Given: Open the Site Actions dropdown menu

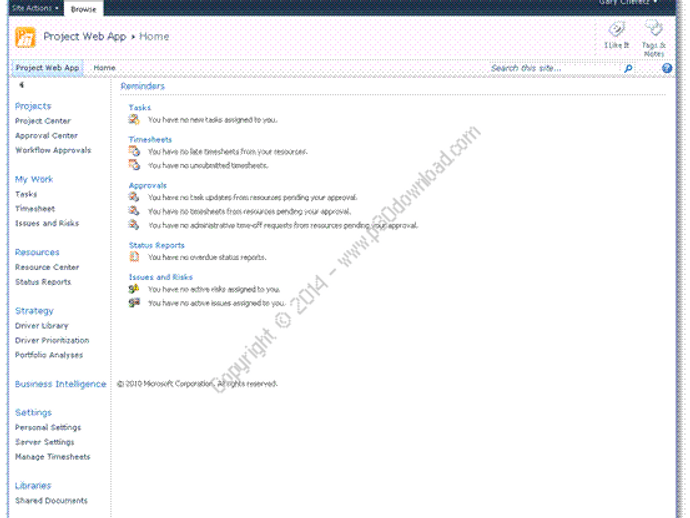Looking at the screenshot, I should [x=35, y=8].
